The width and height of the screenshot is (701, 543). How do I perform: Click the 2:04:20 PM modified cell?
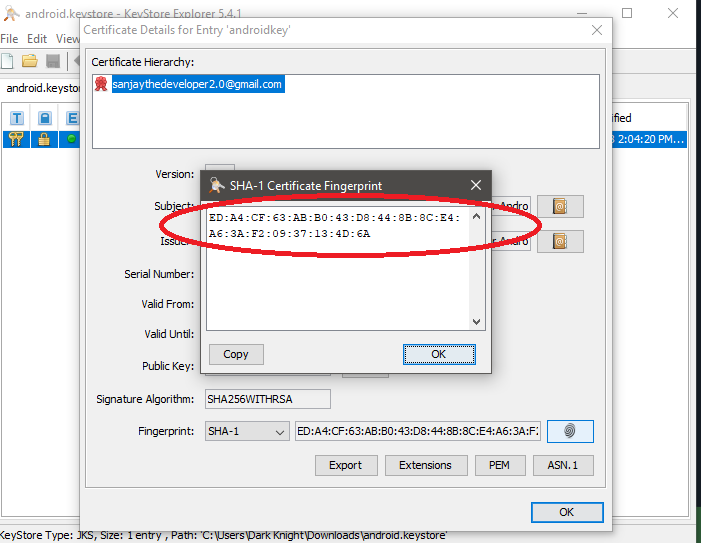[x=649, y=139]
